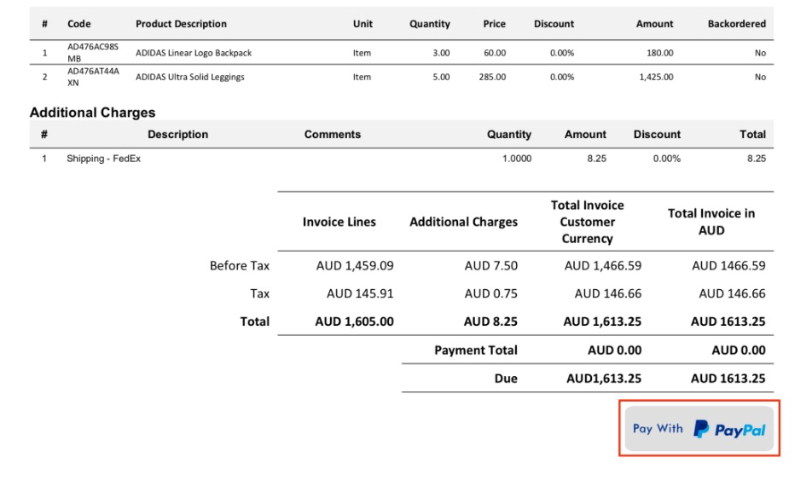Click the Total Invoice in AUD header
The image size is (812, 504).
(710, 222)
